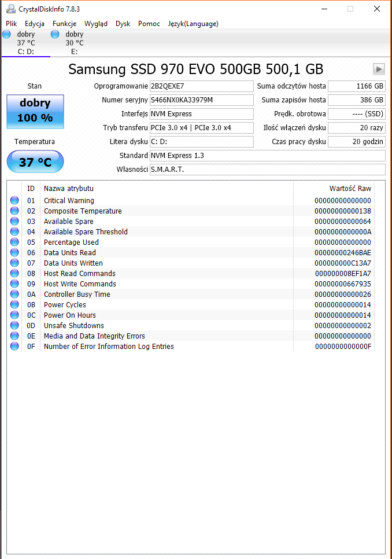
Task: Click the status circle for Available Spare row 03
Action: [14, 221]
